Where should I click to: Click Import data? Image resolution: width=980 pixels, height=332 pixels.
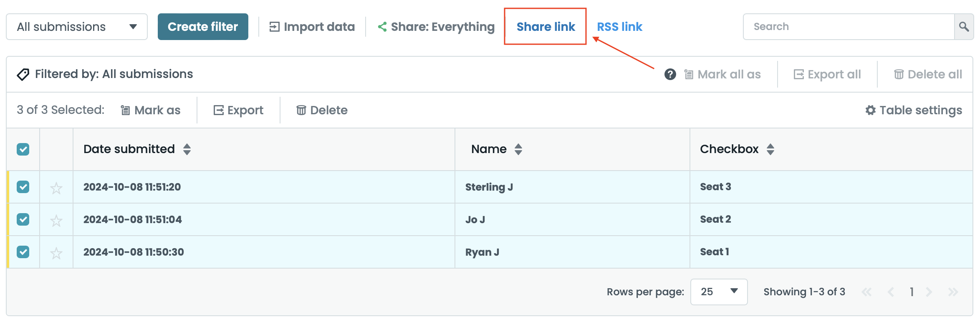coord(312,27)
